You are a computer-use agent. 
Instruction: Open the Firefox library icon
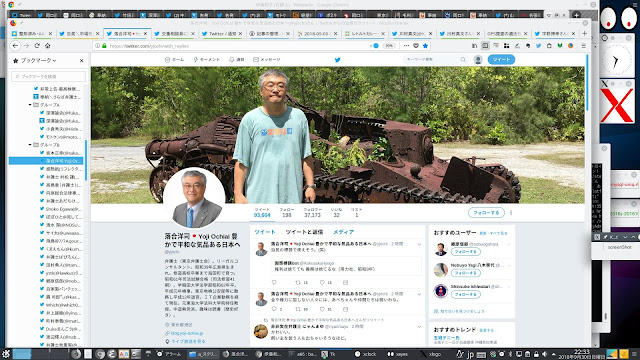pyautogui.click(x=475, y=46)
